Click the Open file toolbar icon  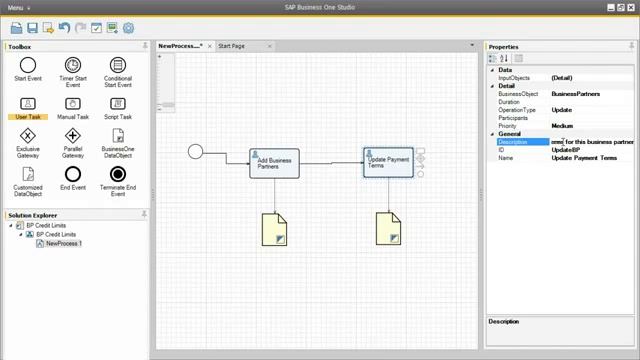(x=16, y=28)
